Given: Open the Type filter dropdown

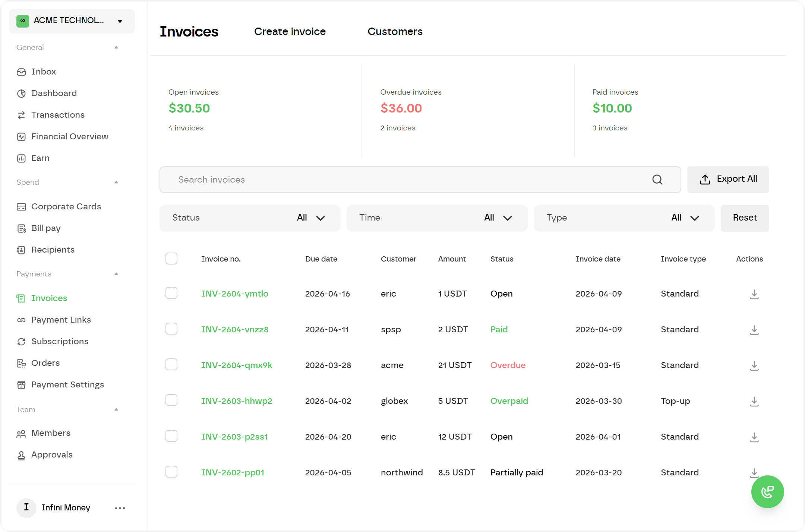Looking at the screenshot, I should point(624,218).
